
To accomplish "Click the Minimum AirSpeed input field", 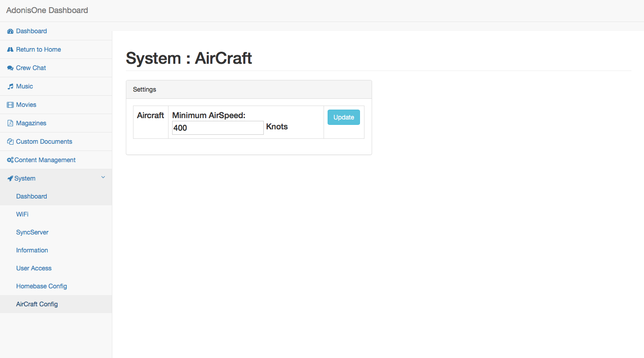I will click(218, 128).
